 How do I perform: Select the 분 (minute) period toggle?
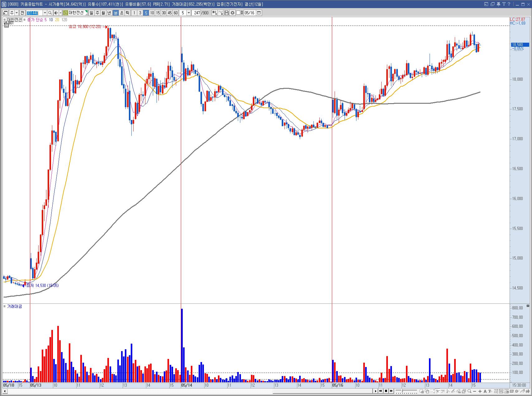[x=115, y=13]
